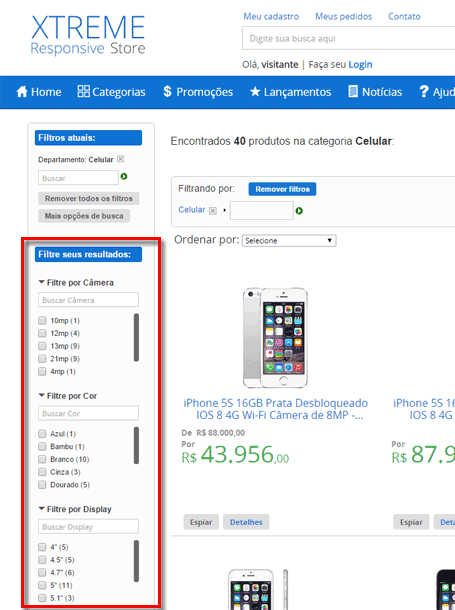
Task: Go to Meu cadastro in the top menu
Action: click(x=271, y=16)
